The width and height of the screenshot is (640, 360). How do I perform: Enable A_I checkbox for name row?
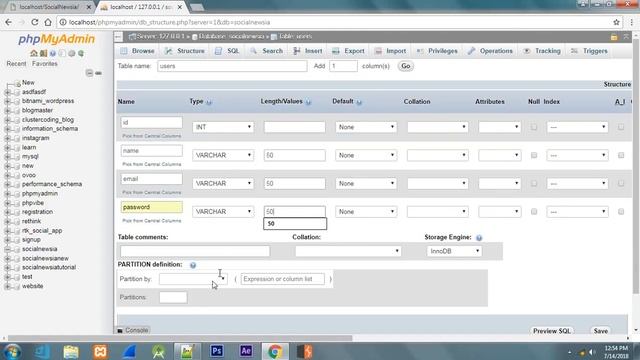621,156
